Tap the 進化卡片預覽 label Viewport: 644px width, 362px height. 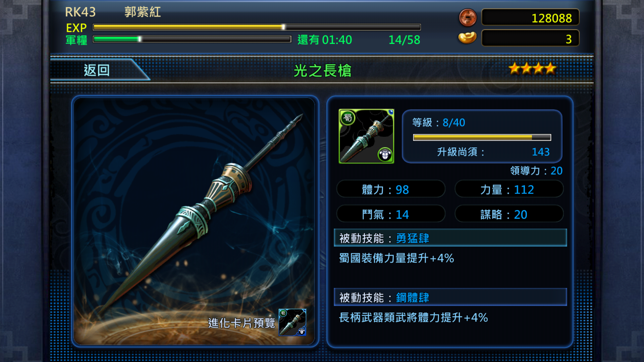point(241,323)
